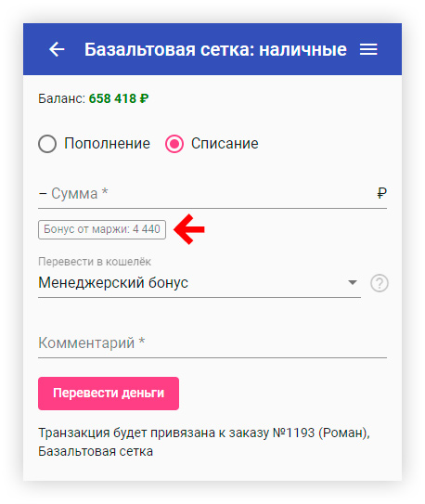Image resolution: width=425 pixels, height=504 pixels.
Task: Open the Менеджерский бонус wallet selector
Action: [x=200, y=283]
